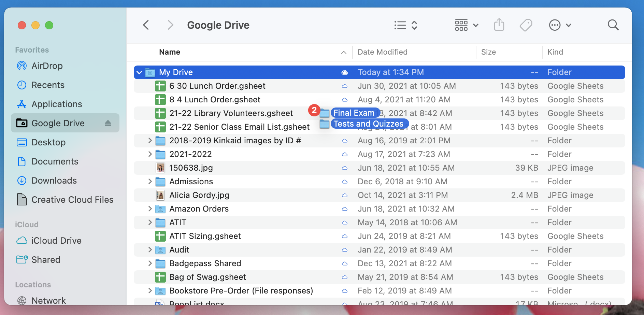Click the Bag of Swag sheet icon
The width and height of the screenshot is (644, 315).
coord(160,277)
